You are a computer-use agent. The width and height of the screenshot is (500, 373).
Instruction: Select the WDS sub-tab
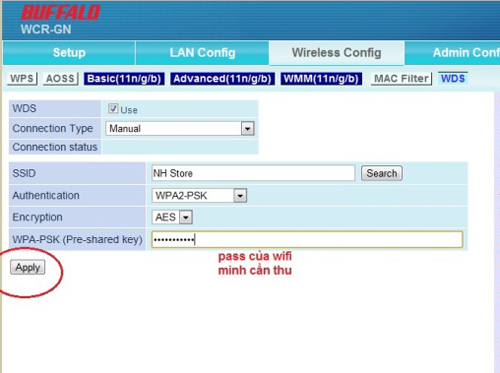(453, 79)
